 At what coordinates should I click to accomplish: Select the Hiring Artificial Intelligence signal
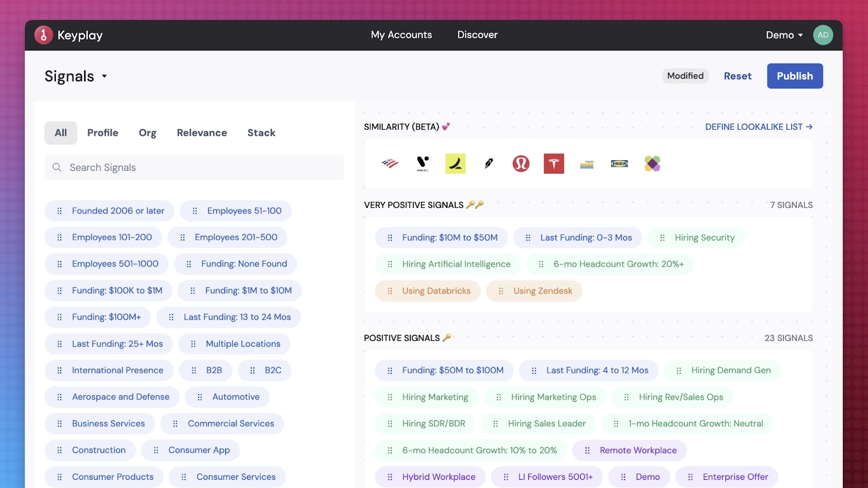tap(448, 264)
